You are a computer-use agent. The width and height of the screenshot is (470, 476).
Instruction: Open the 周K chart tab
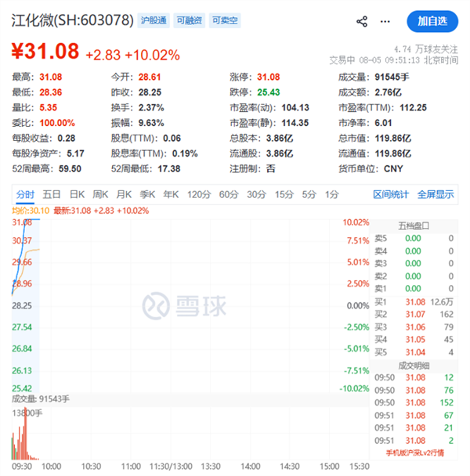(x=100, y=194)
